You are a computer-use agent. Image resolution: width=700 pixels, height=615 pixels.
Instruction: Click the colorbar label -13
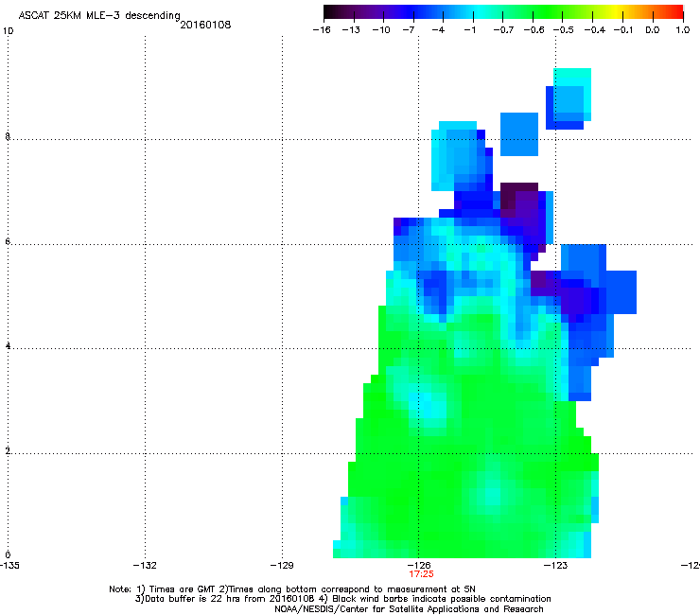[351, 30]
